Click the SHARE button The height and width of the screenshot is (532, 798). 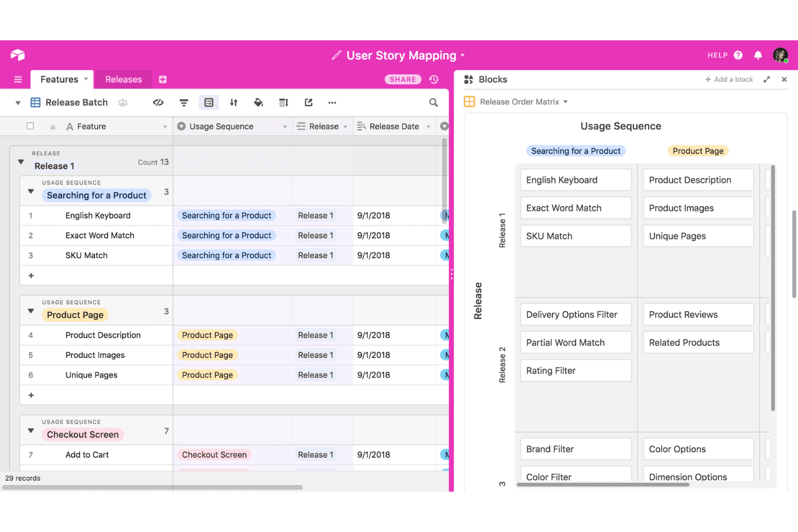pyautogui.click(x=403, y=79)
